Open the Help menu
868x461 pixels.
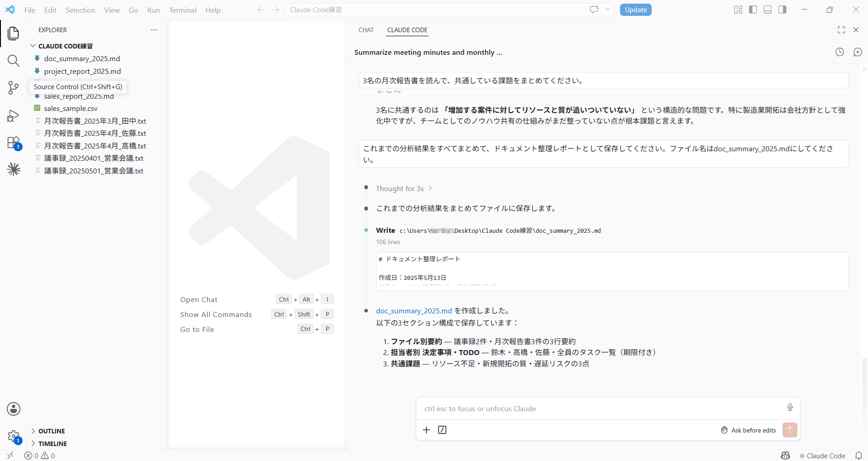point(213,10)
